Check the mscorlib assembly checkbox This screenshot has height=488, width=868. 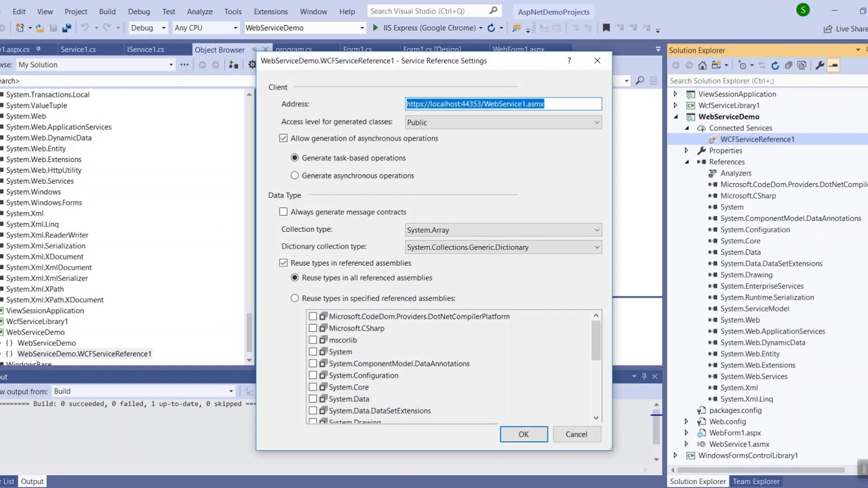[313, 340]
